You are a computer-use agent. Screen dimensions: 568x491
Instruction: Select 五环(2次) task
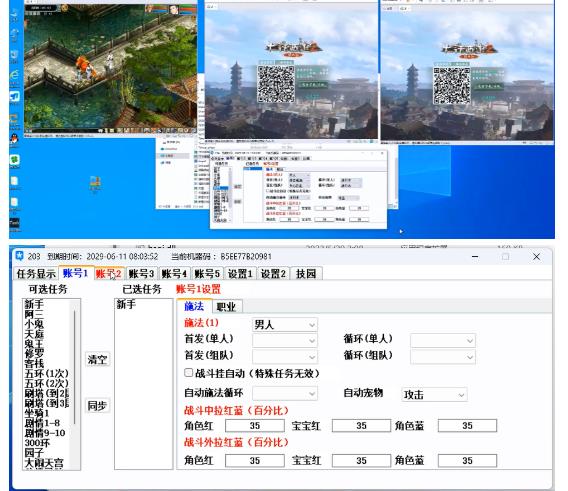[x=46, y=383]
